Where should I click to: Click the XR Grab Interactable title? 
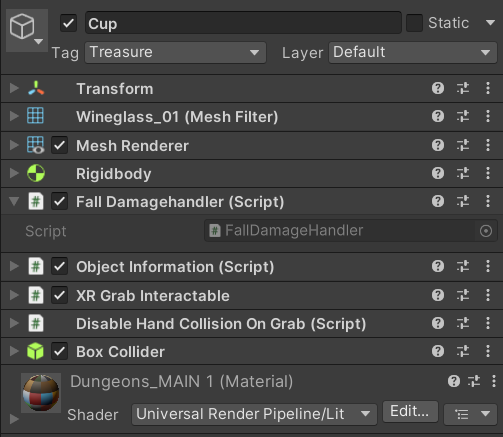point(153,296)
